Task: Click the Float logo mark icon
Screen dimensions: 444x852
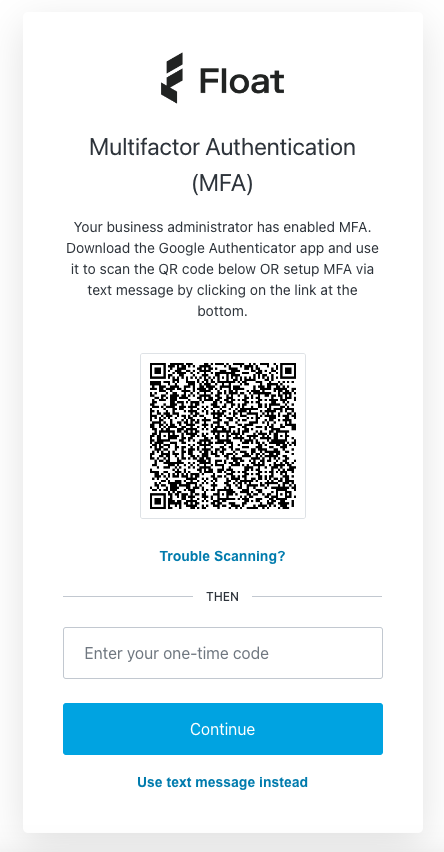Action: click(x=172, y=78)
